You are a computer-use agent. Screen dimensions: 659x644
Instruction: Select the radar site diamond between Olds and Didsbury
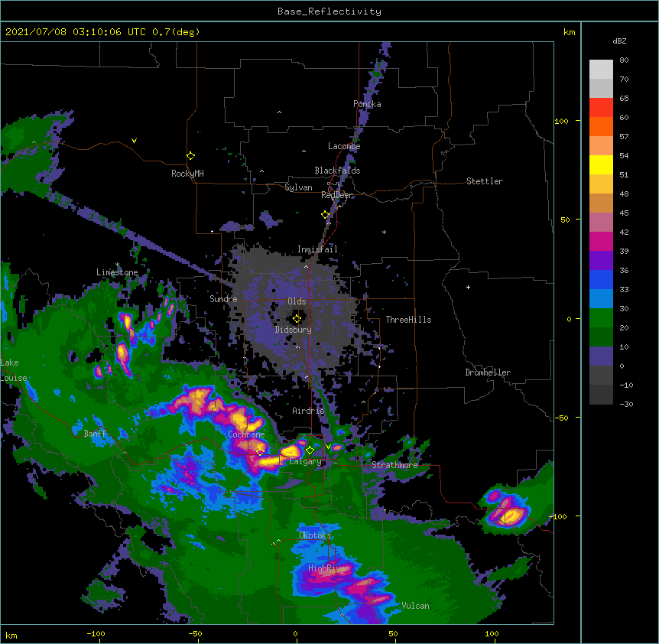(297, 319)
